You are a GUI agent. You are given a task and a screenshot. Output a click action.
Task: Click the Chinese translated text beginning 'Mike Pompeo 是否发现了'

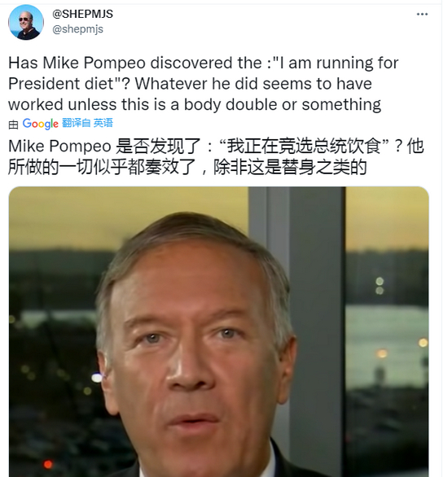(x=216, y=156)
